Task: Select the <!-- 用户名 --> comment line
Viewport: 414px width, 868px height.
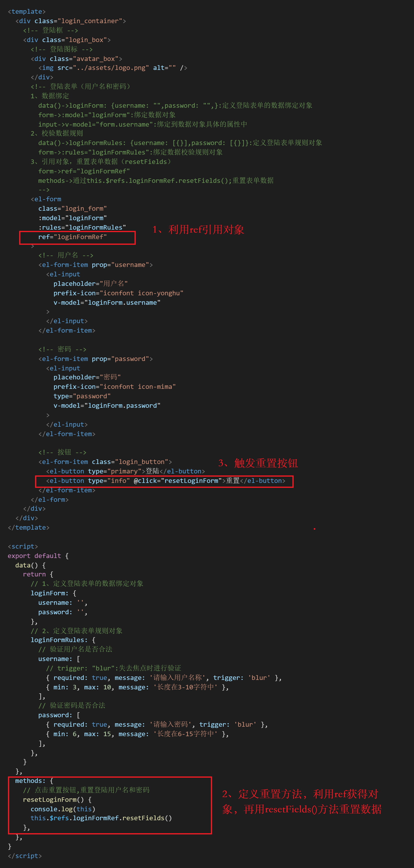Action: (x=66, y=255)
